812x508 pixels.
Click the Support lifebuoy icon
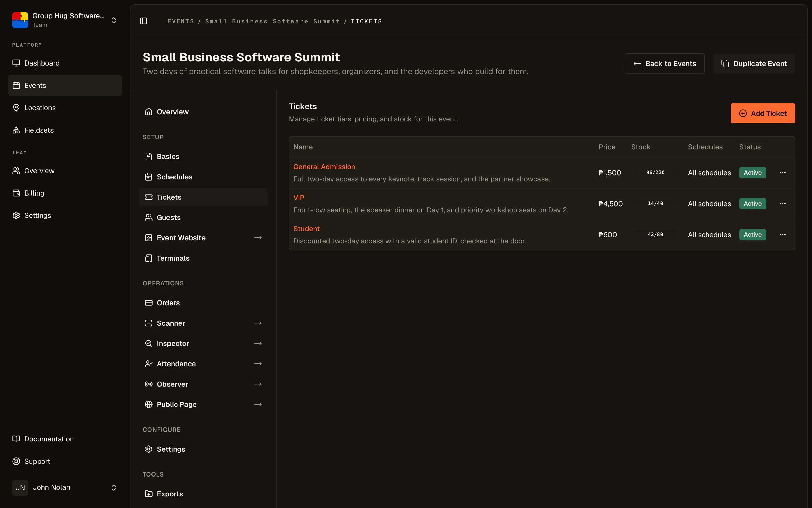[16, 461]
